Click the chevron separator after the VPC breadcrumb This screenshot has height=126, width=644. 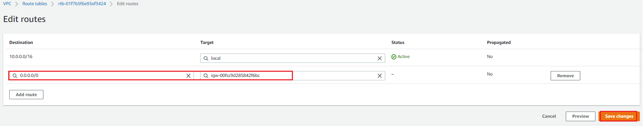pos(17,4)
